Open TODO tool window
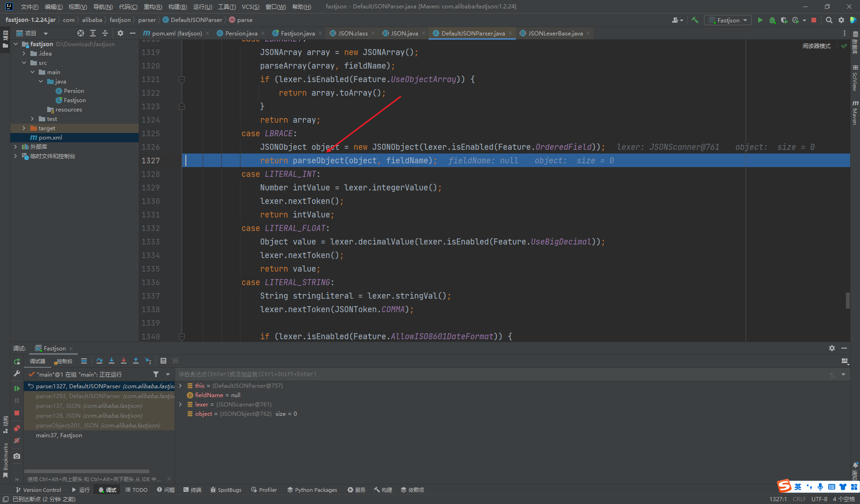Viewport: 860px width, 504px height. pos(136,490)
